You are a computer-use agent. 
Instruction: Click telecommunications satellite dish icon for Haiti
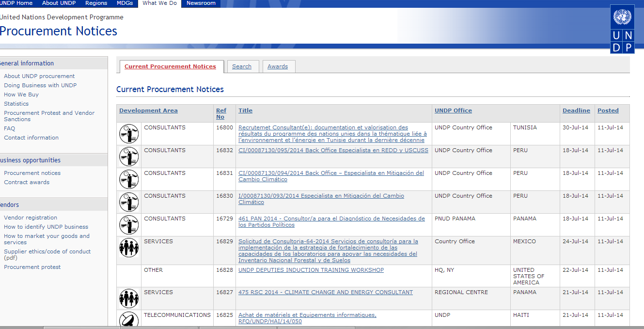click(129, 319)
